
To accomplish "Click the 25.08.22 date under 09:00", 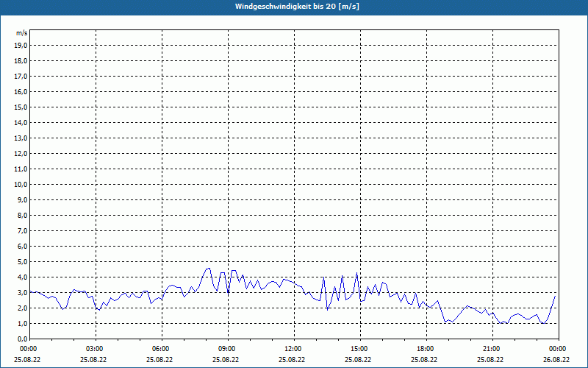I will pyautogui.click(x=226, y=359).
